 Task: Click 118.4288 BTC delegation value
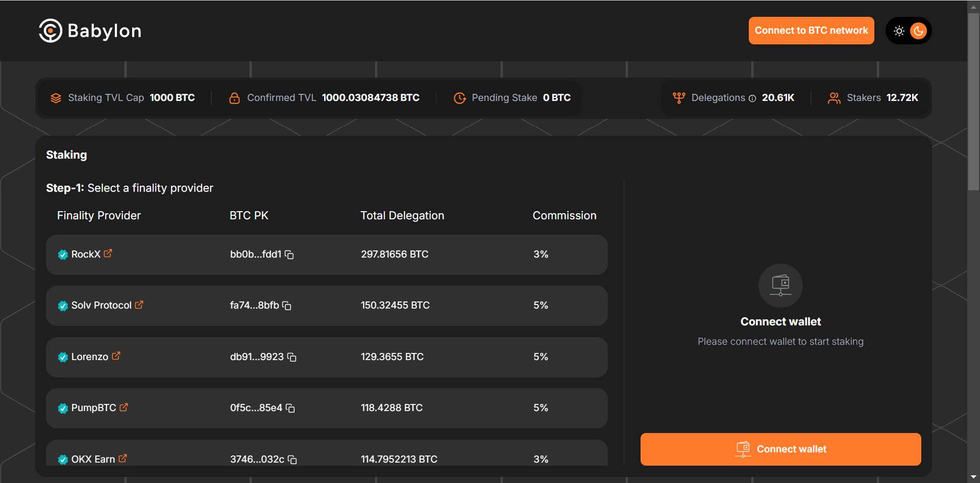391,408
